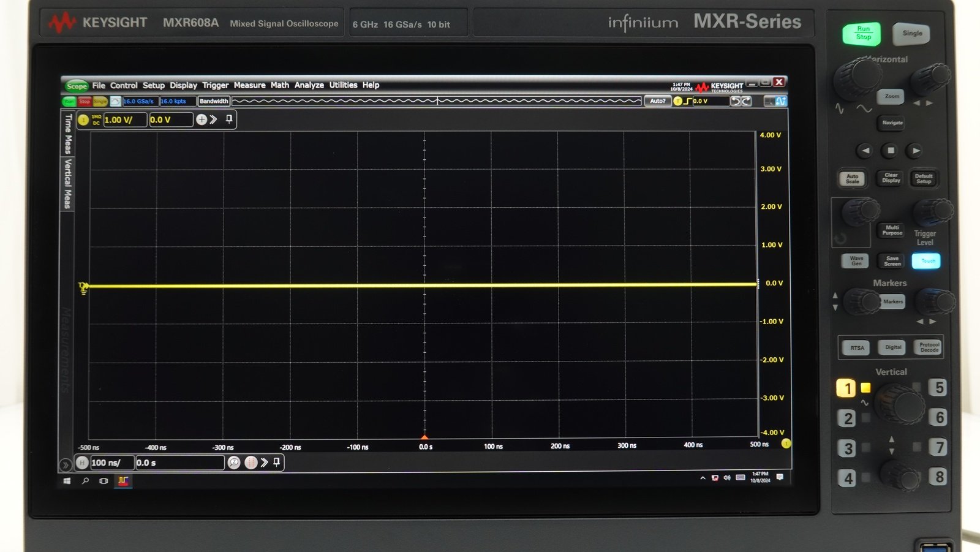Click the H horizontal setup icon
980x552 pixels.
point(82,463)
